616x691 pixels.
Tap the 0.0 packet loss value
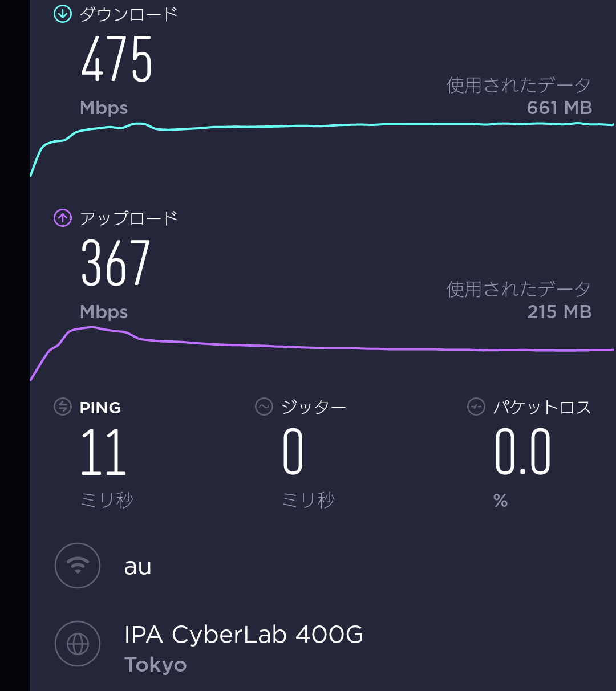[x=522, y=452]
